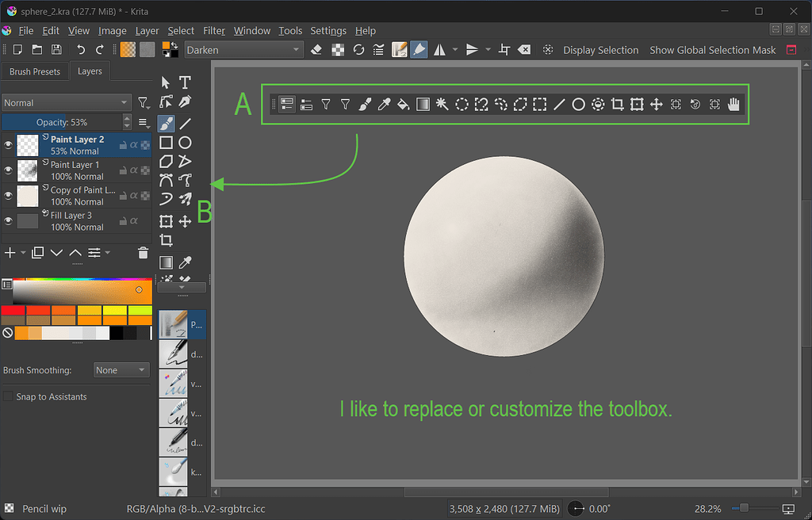Image resolution: width=812 pixels, height=520 pixels.
Task: Open the Brush Smoothing dropdown set to None
Action: click(x=121, y=370)
